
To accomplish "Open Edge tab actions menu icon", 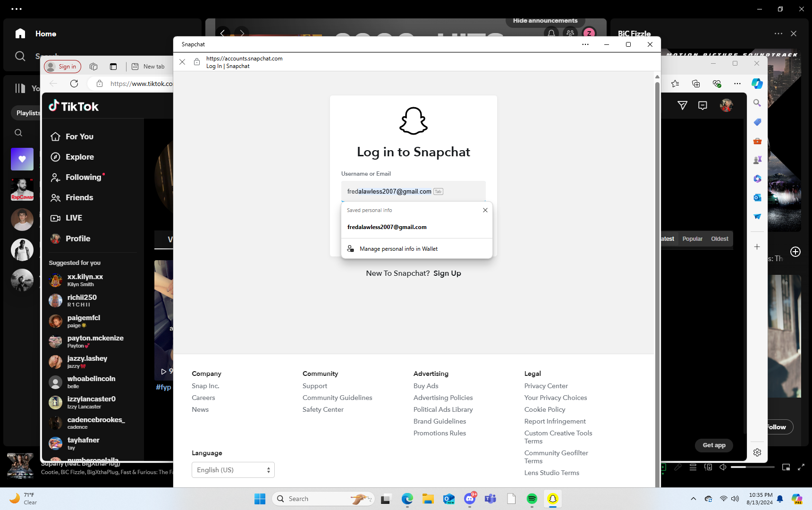I will 113,67.
